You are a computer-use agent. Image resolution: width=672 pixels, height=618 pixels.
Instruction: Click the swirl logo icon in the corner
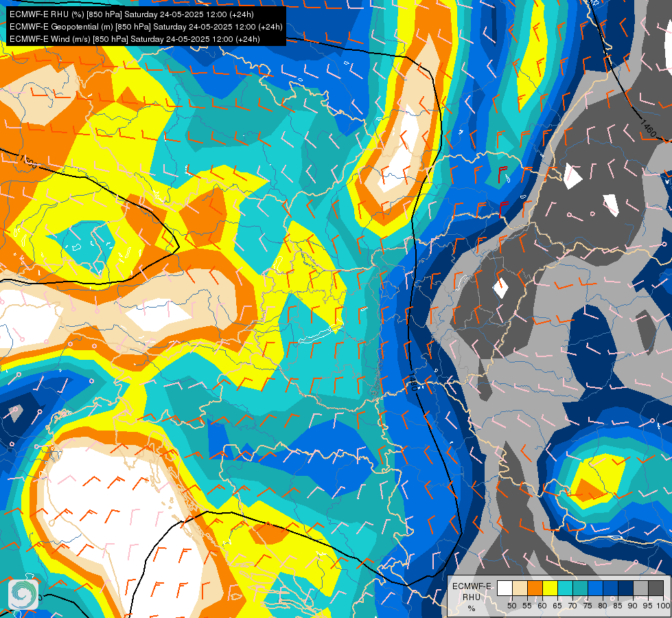[x=23, y=594]
